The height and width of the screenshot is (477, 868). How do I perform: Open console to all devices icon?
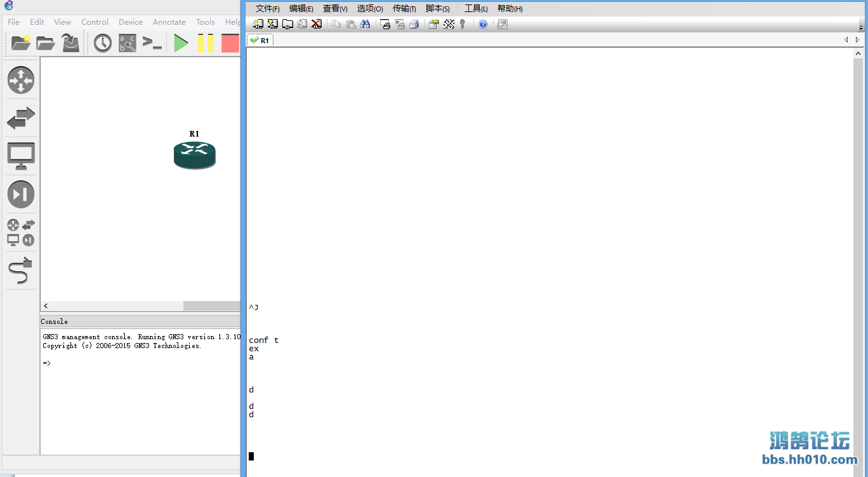click(152, 43)
